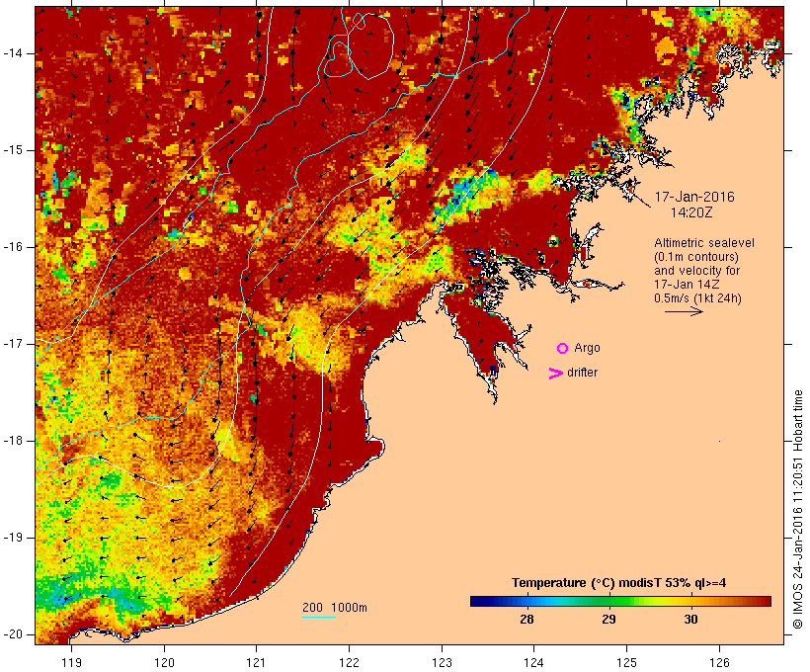Click the '-19' latitude axis label
The image size is (810, 672).
13,538
